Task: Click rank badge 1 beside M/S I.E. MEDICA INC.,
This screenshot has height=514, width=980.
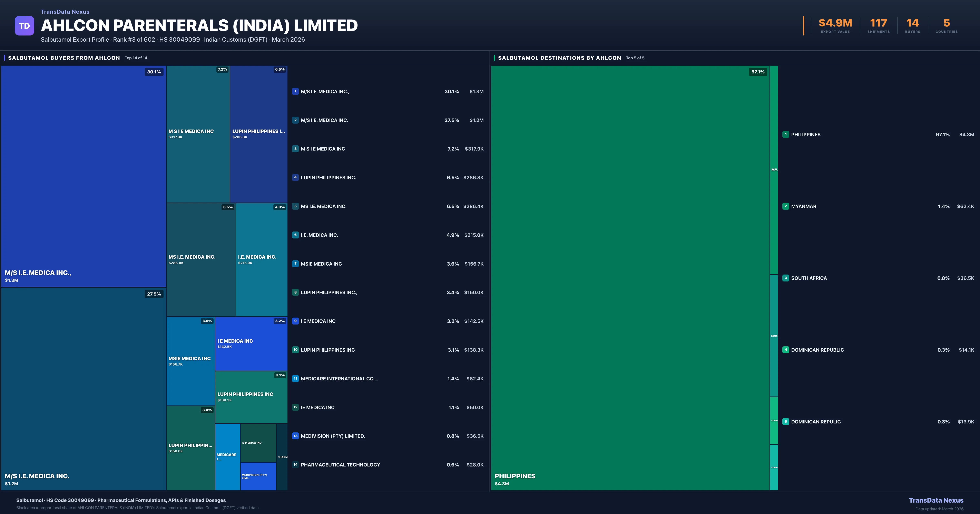Action: [x=295, y=91]
